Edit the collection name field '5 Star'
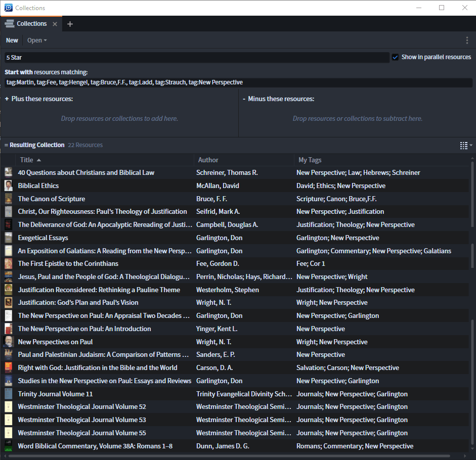 [197, 57]
